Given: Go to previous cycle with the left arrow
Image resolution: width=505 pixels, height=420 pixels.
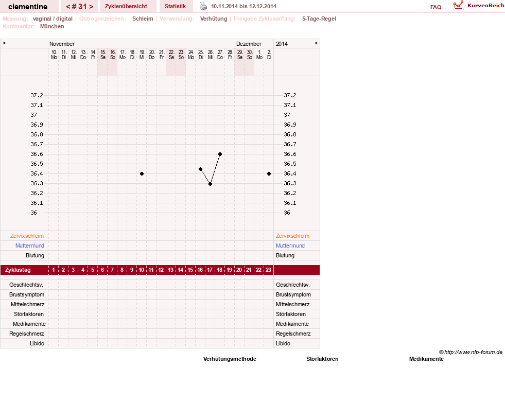Looking at the screenshot, I should point(68,7).
